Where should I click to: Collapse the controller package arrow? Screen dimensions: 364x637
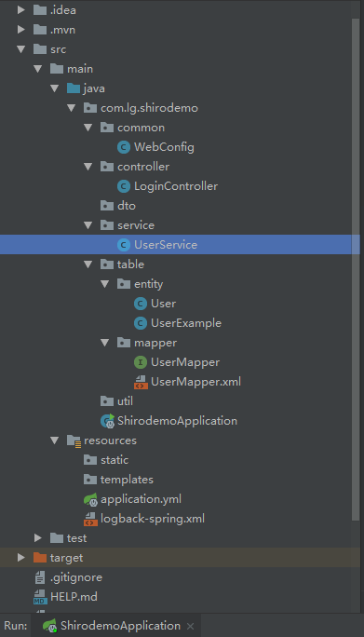pyautogui.click(x=88, y=167)
